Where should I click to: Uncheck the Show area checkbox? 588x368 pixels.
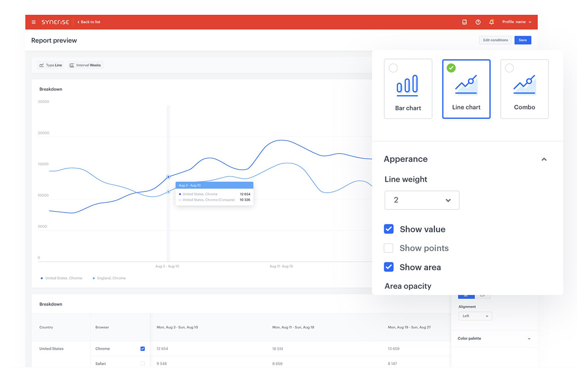click(x=389, y=267)
